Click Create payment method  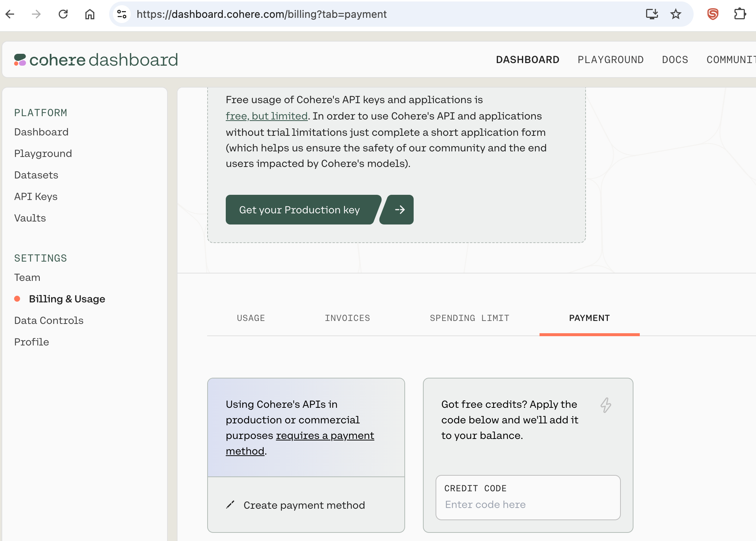click(x=304, y=505)
